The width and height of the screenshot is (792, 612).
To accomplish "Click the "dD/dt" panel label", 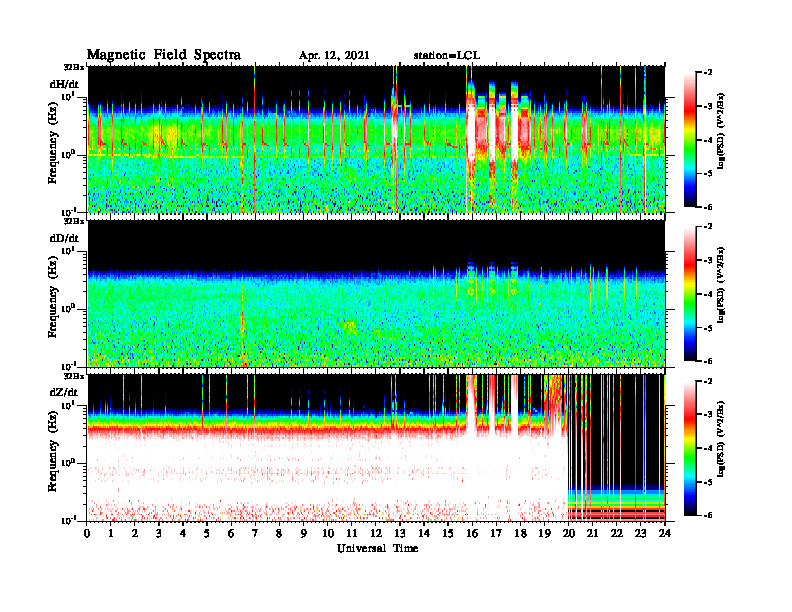I will (x=64, y=238).
